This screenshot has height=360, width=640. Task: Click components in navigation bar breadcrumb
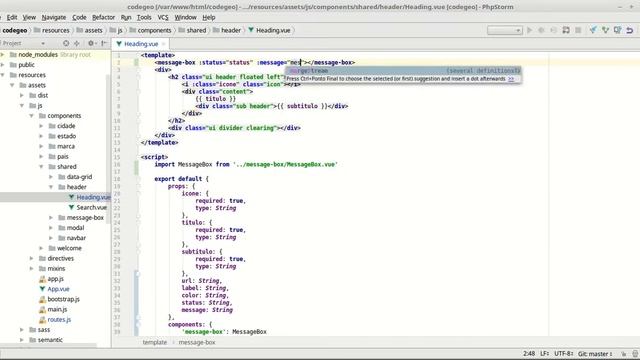click(150, 30)
